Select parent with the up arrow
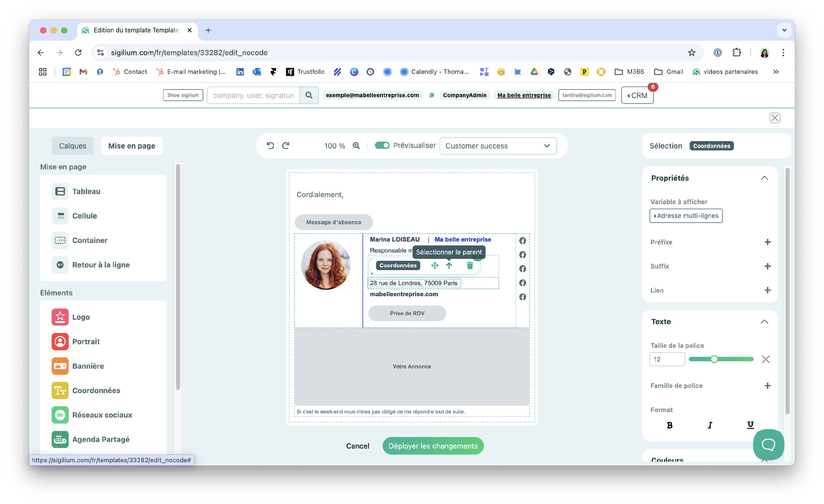The width and height of the screenshot is (824, 504). [x=449, y=265]
